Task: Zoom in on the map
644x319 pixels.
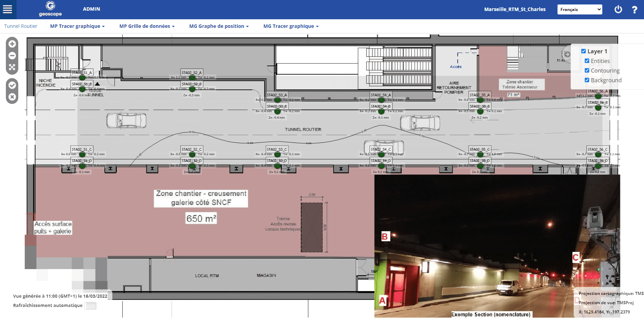Action: pos(12,44)
